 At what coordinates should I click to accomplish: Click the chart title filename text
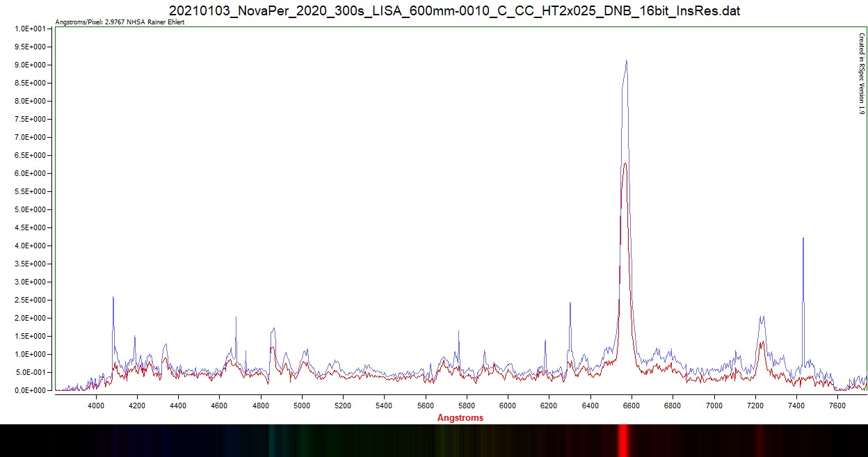454,11
